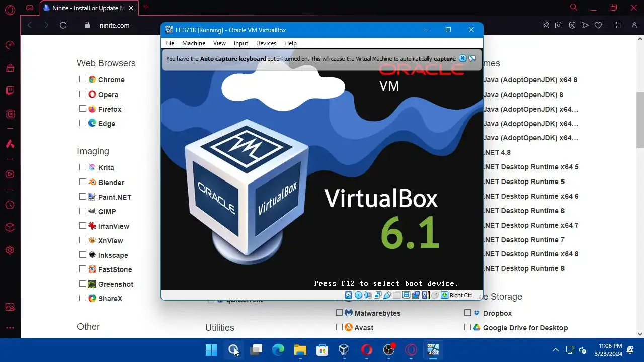Check the GIMP checkbox
The image size is (644, 362).
click(x=83, y=211)
